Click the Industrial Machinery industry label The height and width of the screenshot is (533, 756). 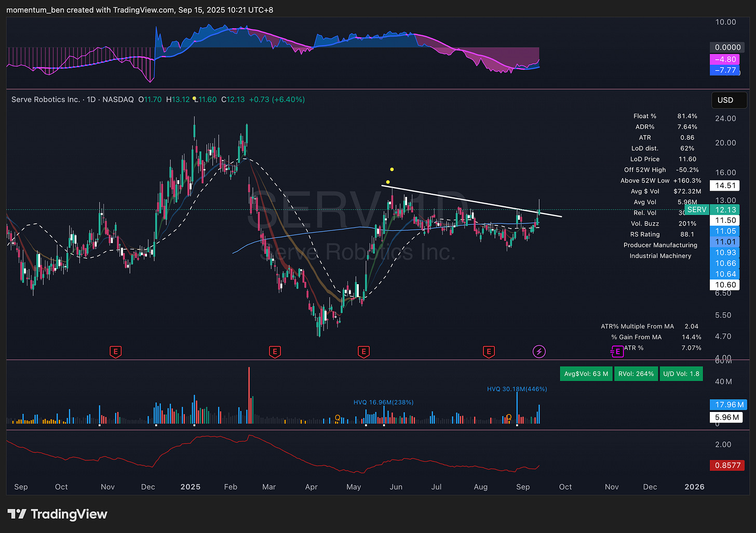pyautogui.click(x=660, y=256)
